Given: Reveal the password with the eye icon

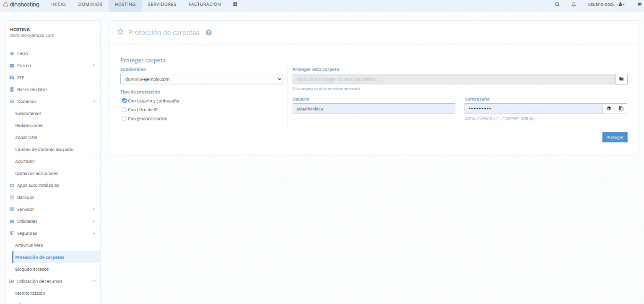Looking at the screenshot, I should pyautogui.click(x=609, y=108).
